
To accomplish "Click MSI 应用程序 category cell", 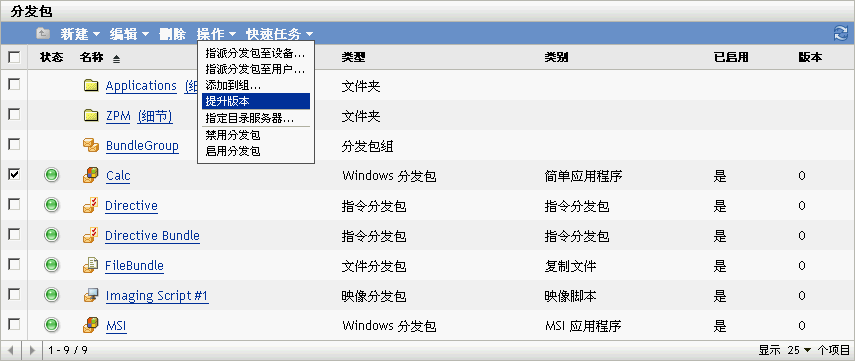I will (x=583, y=326).
